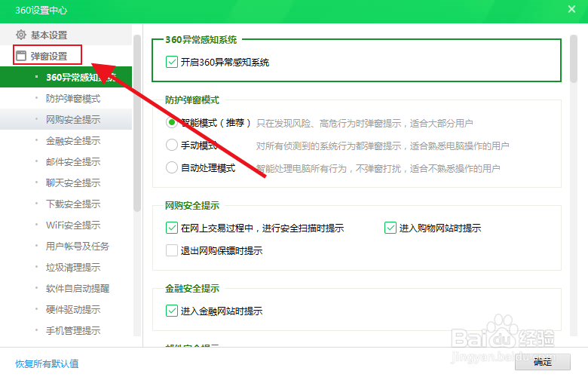Click the 确定 button
588x377 pixels.
coord(543,362)
